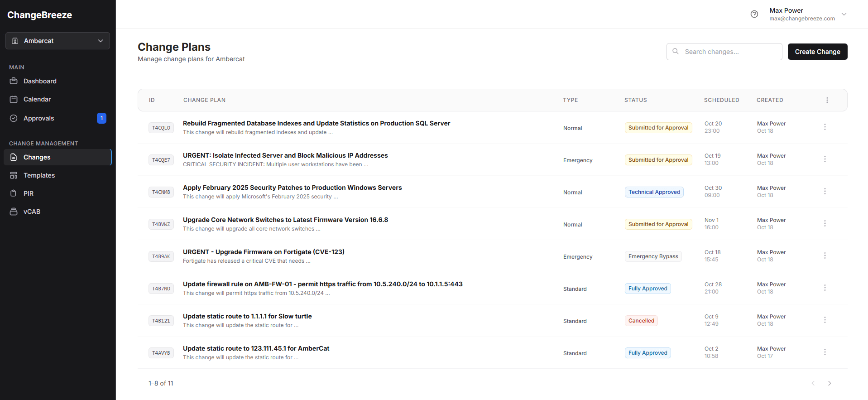This screenshot has height=400, width=868.
Task: Open the vCAB sidebar icon
Action: pos(14,212)
